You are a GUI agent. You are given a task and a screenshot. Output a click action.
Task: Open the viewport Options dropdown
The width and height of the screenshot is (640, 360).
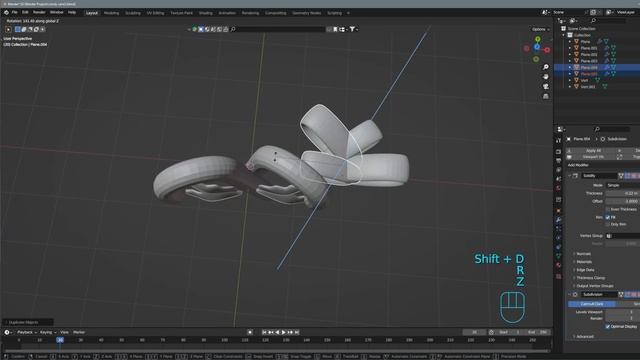[540, 29]
